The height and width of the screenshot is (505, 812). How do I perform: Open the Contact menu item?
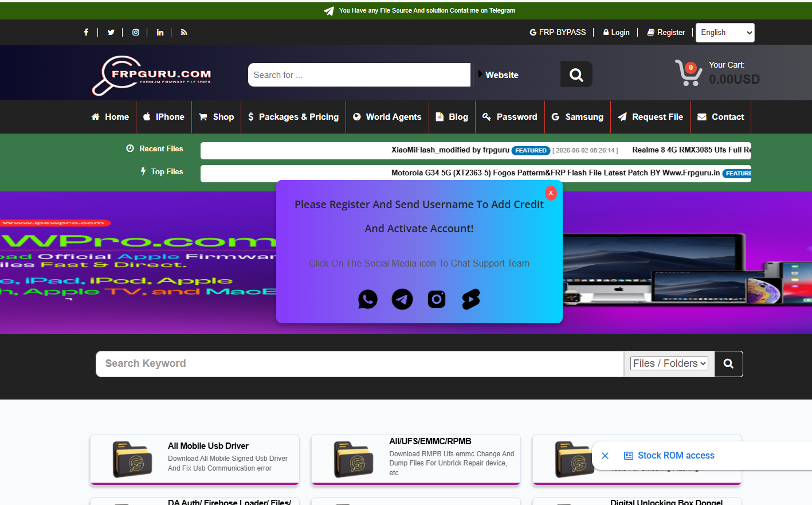721,117
